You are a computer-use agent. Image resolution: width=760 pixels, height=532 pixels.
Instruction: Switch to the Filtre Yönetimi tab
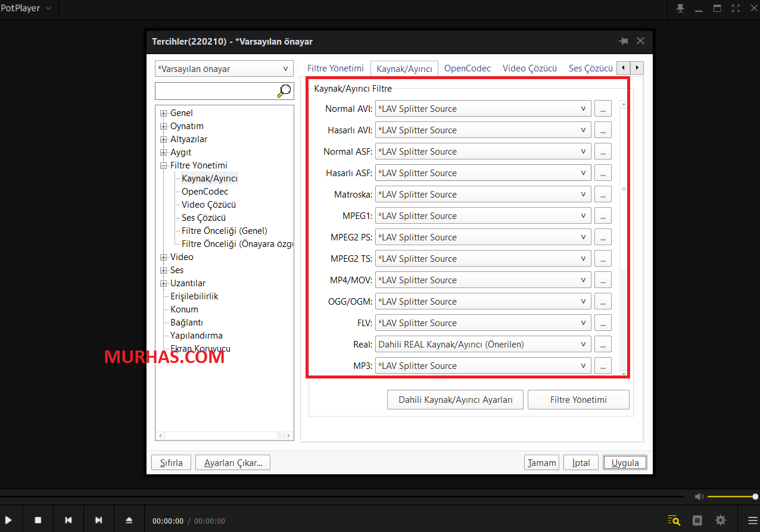tap(335, 68)
